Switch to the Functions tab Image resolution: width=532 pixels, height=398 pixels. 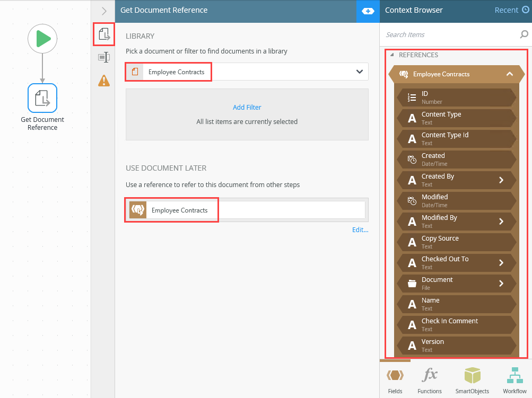click(429, 380)
